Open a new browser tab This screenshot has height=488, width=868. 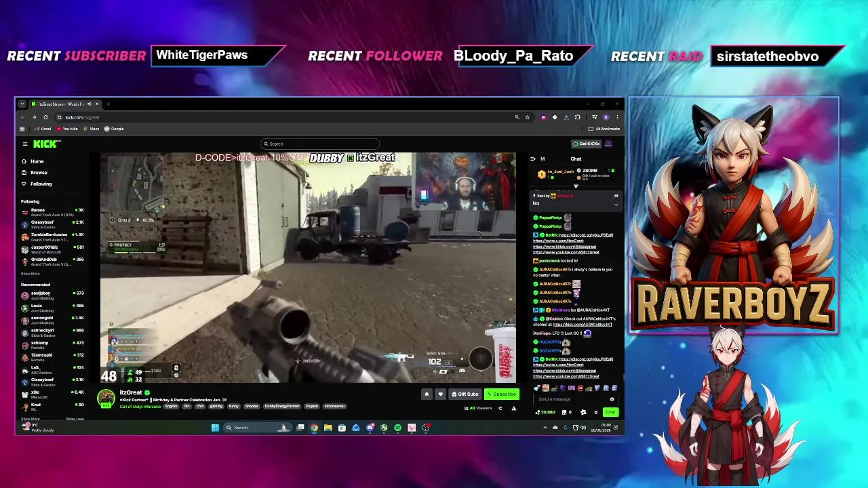(x=108, y=104)
